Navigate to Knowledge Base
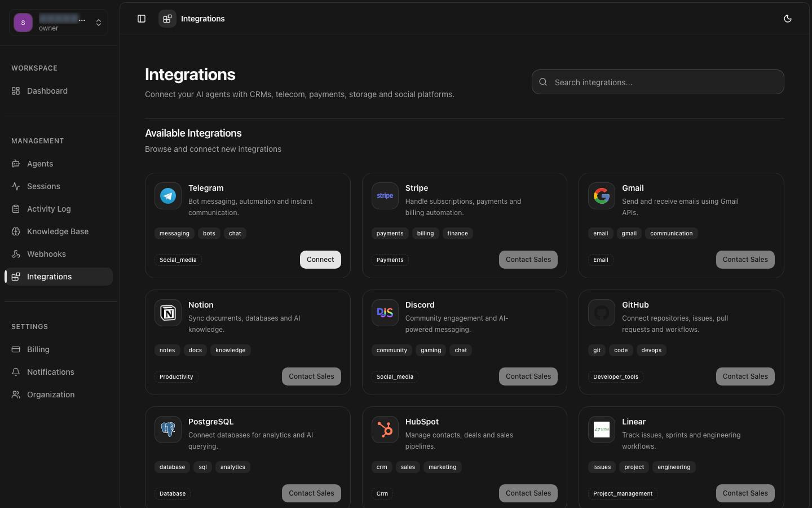 (59, 231)
